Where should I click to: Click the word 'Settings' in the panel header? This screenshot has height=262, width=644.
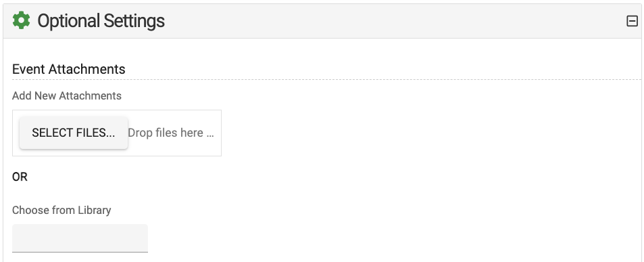(x=134, y=20)
